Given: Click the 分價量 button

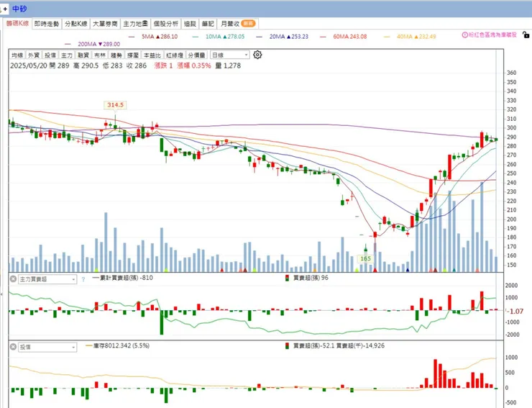Looking at the screenshot, I should pos(196,55).
